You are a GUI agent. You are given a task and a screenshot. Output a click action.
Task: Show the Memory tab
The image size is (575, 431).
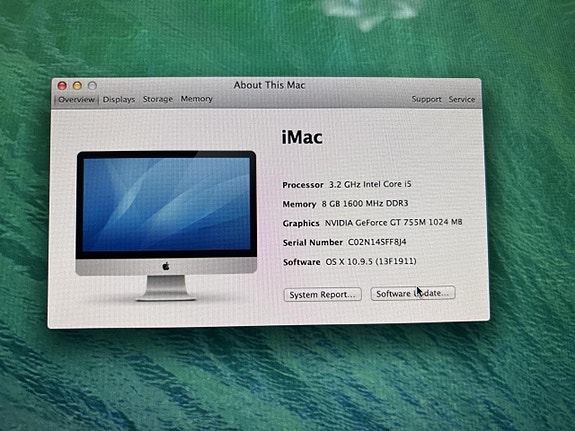pyautogui.click(x=197, y=99)
